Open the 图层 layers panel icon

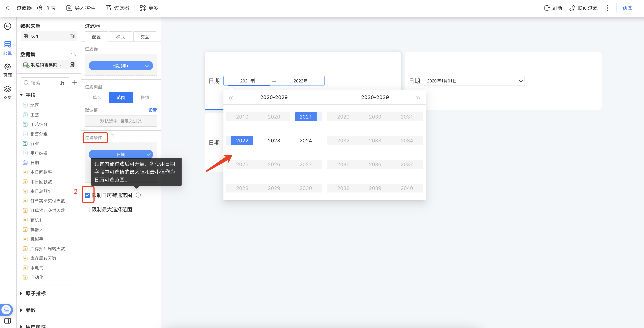[x=8, y=89]
